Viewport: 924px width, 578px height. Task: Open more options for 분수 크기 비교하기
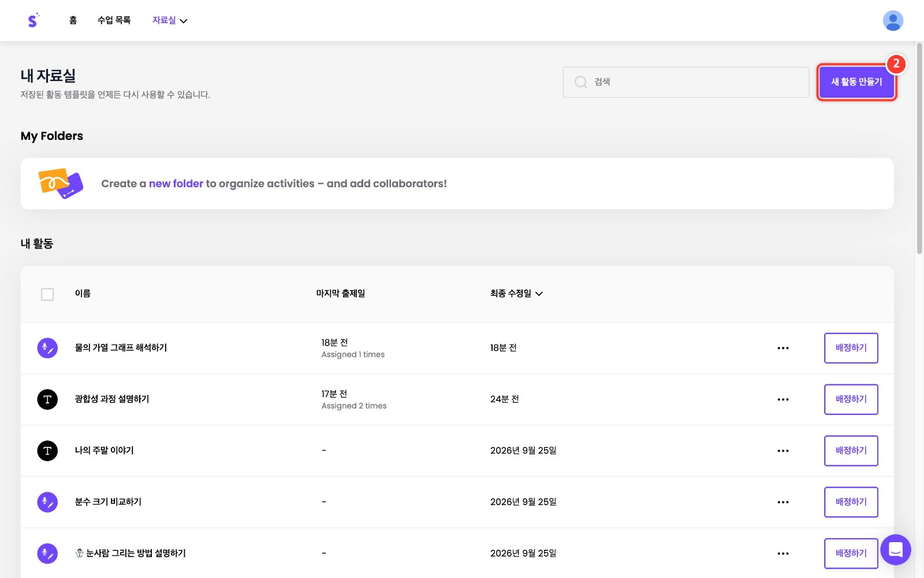783,502
